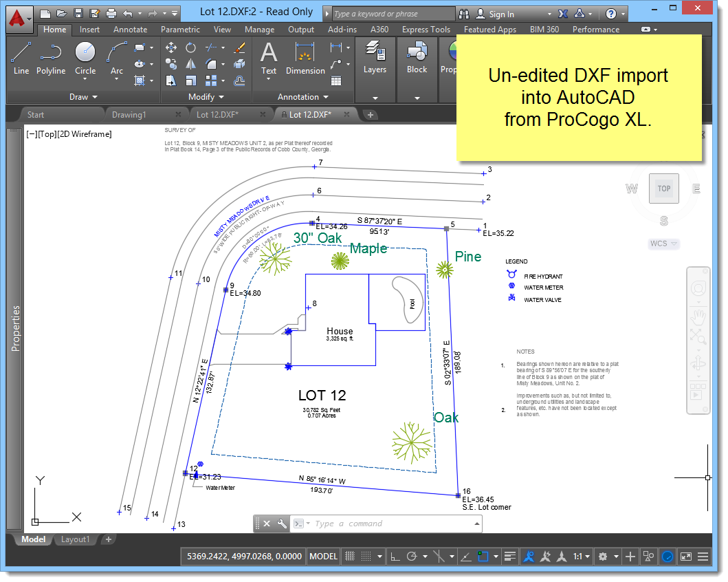Select the Dimension tool
The height and width of the screenshot is (582, 728).
click(305, 58)
